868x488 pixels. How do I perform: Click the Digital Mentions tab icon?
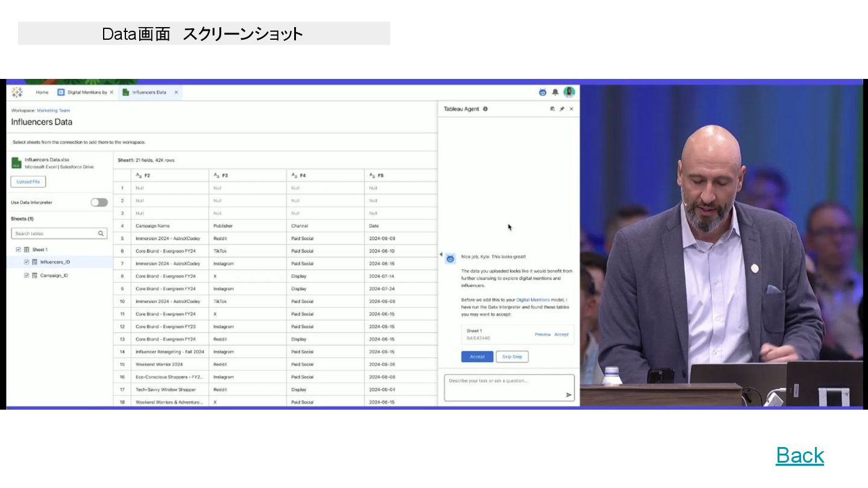point(61,92)
